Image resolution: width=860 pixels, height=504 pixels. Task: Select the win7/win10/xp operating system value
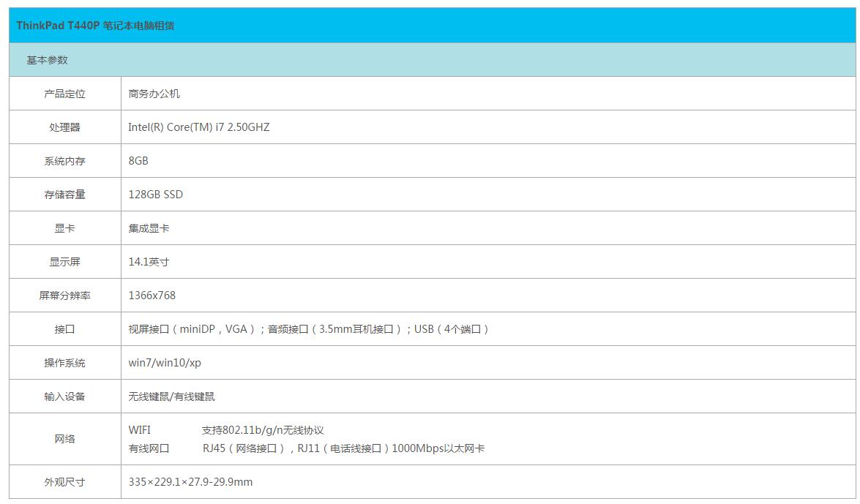[x=164, y=363]
